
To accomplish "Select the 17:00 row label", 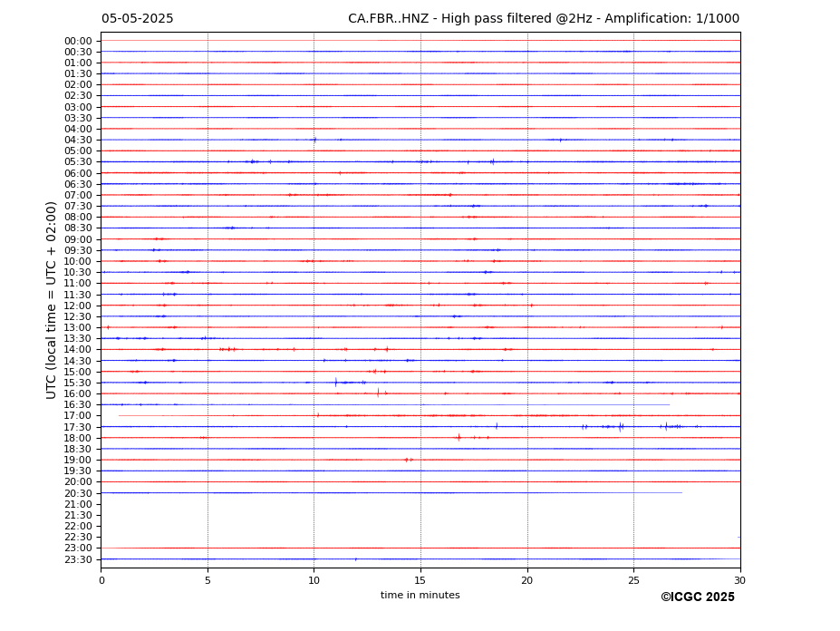I will 78,416.
